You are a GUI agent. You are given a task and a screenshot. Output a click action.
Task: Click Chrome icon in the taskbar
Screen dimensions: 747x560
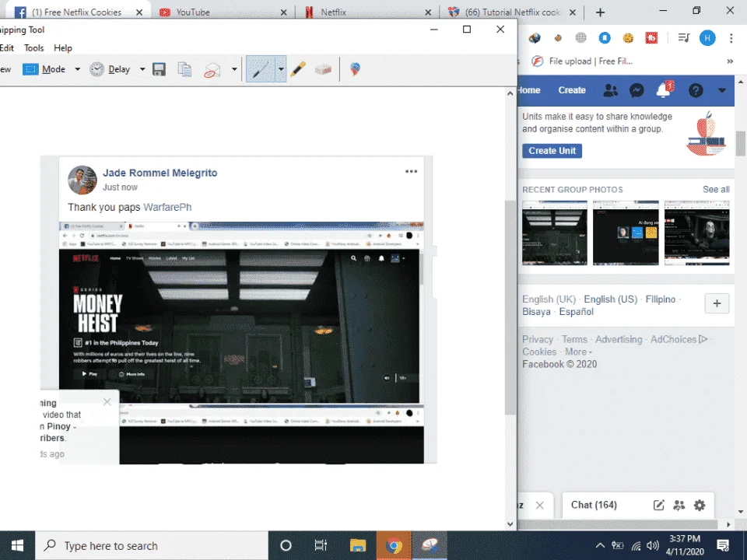[394, 546]
